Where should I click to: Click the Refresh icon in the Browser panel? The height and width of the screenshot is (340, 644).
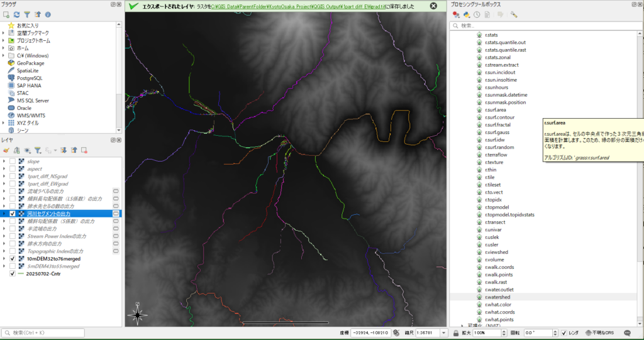coord(16,14)
